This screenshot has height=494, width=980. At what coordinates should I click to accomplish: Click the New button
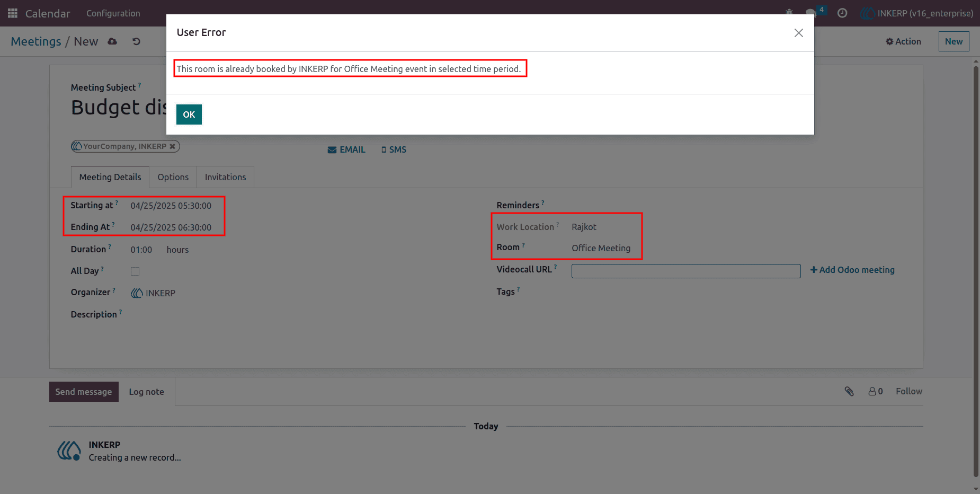[x=954, y=41]
